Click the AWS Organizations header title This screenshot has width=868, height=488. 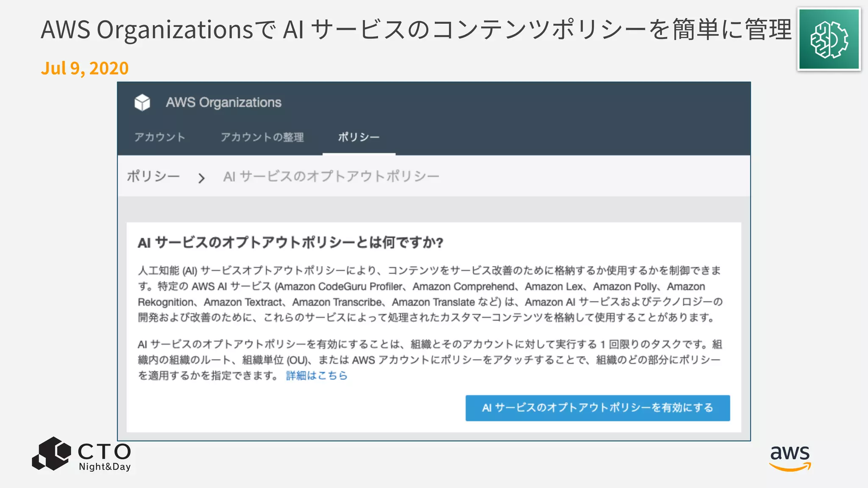[223, 103]
